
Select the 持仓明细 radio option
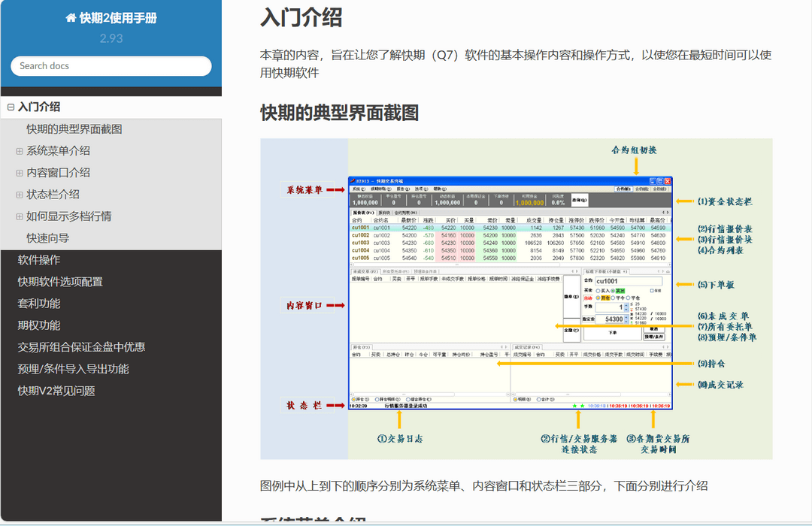click(x=377, y=398)
